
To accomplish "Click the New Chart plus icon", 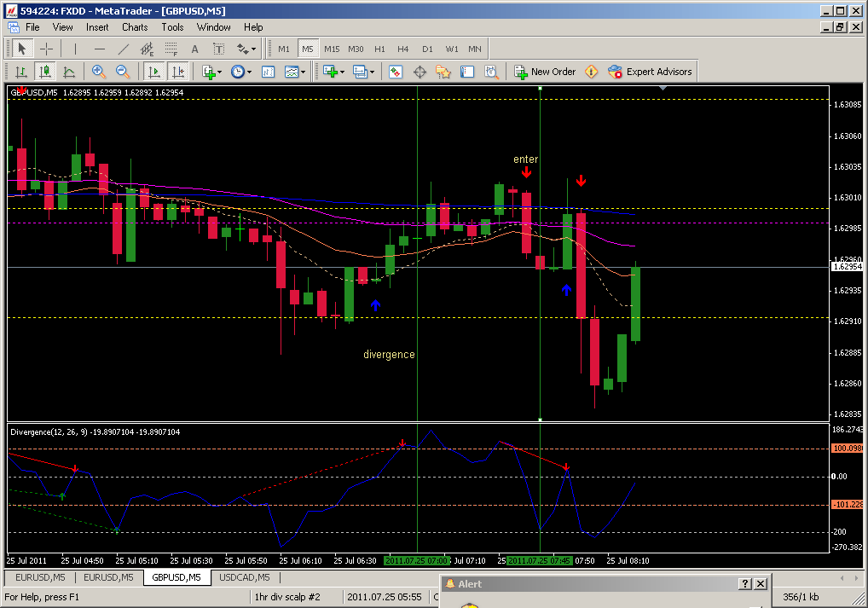I will pyautogui.click(x=330, y=72).
